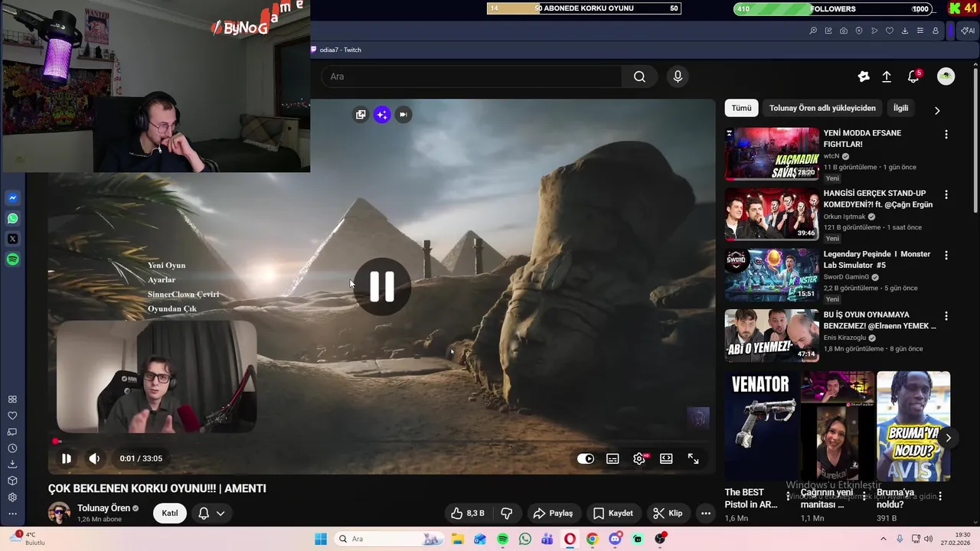The image size is (980, 551).
Task: Click the magnifier zoom icon in address bar
Action: point(813,31)
